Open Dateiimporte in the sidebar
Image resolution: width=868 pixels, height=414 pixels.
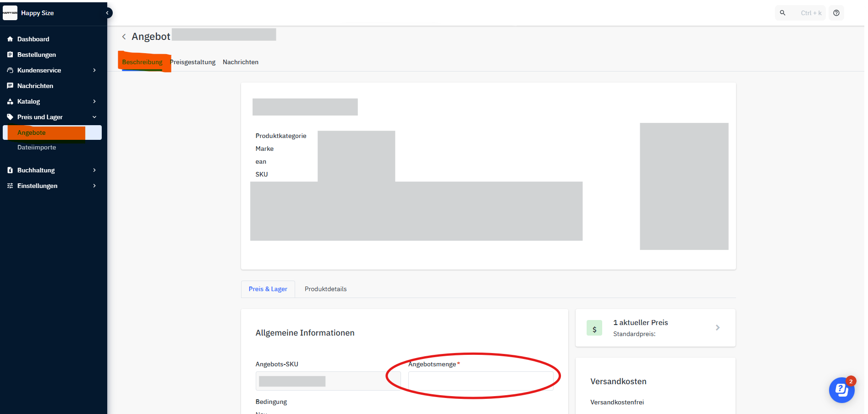tap(37, 147)
